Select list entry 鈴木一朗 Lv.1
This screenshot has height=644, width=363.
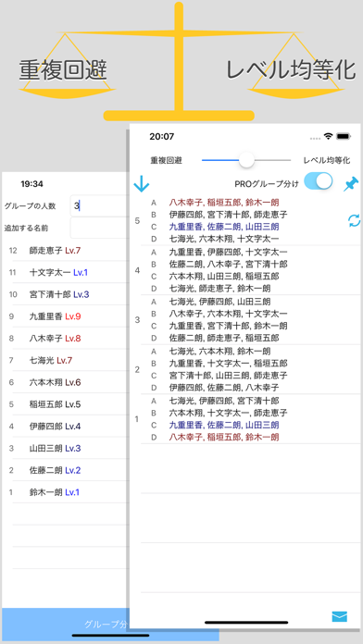click(66, 492)
